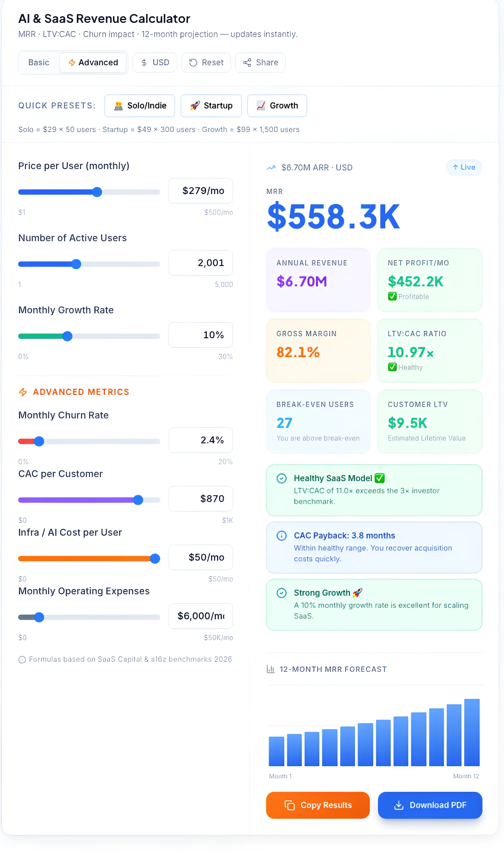This screenshot has width=504, height=868.
Task: Select the USD currency icon
Action: [144, 63]
